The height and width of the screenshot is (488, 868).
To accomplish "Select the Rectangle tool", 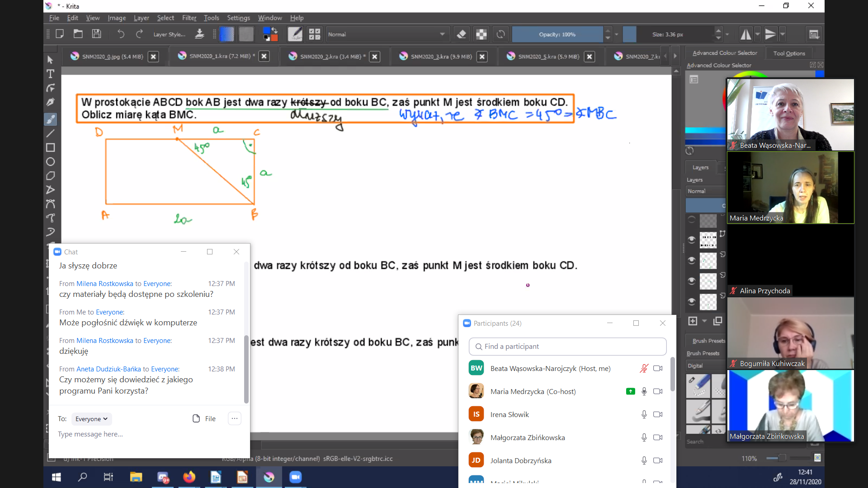I will (x=51, y=148).
